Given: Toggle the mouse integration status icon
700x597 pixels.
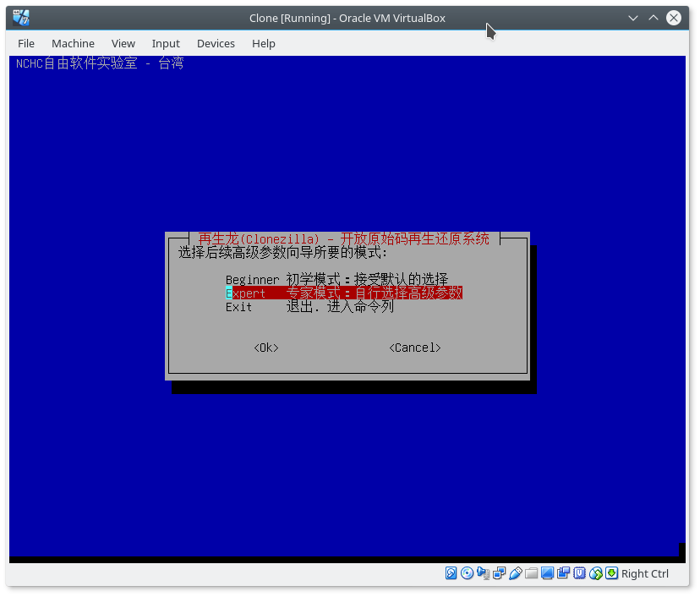Looking at the screenshot, I should (x=595, y=572).
